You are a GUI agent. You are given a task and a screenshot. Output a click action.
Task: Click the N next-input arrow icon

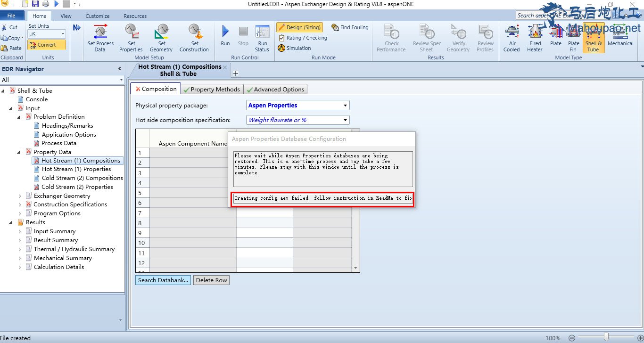click(76, 28)
